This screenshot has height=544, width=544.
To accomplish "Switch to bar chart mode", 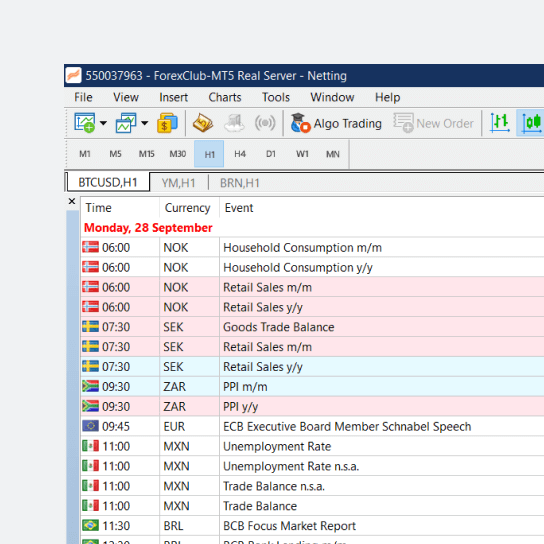I will coord(500,123).
